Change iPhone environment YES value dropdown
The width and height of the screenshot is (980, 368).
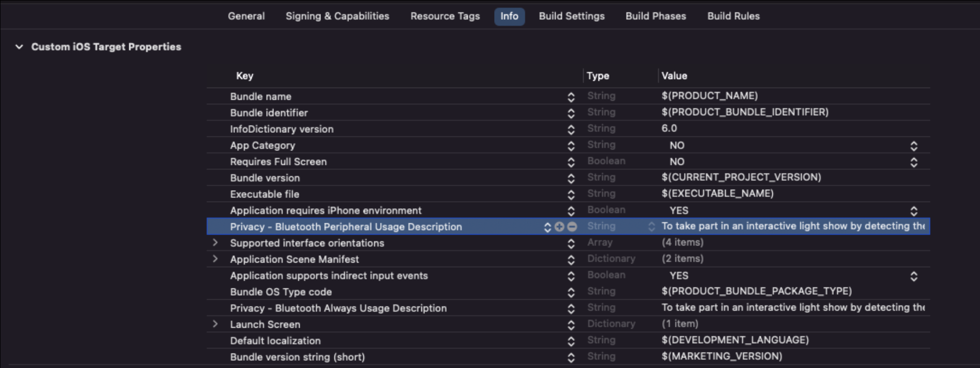tap(913, 211)
